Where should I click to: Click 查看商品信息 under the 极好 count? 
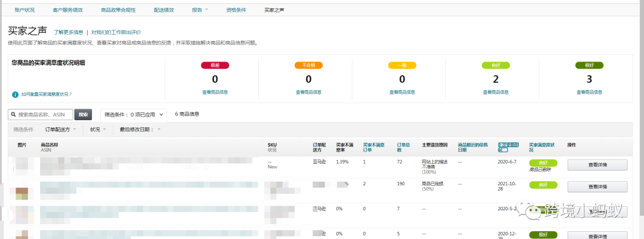tap(589, 92)
